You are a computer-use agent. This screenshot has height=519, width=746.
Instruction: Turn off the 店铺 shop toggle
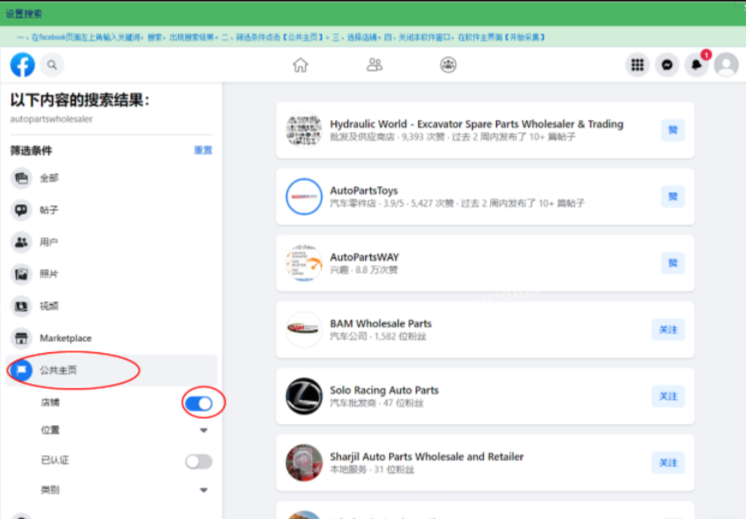[199, 403]
